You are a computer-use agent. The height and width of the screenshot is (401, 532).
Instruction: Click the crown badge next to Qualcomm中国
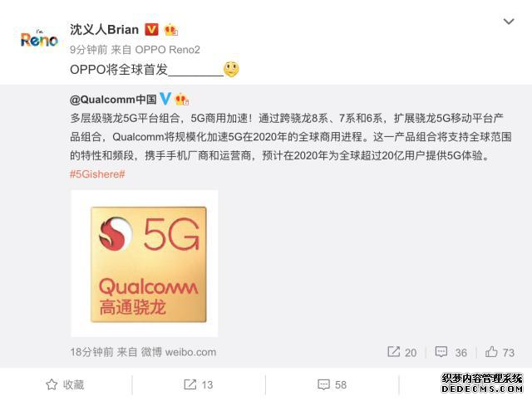181,100
